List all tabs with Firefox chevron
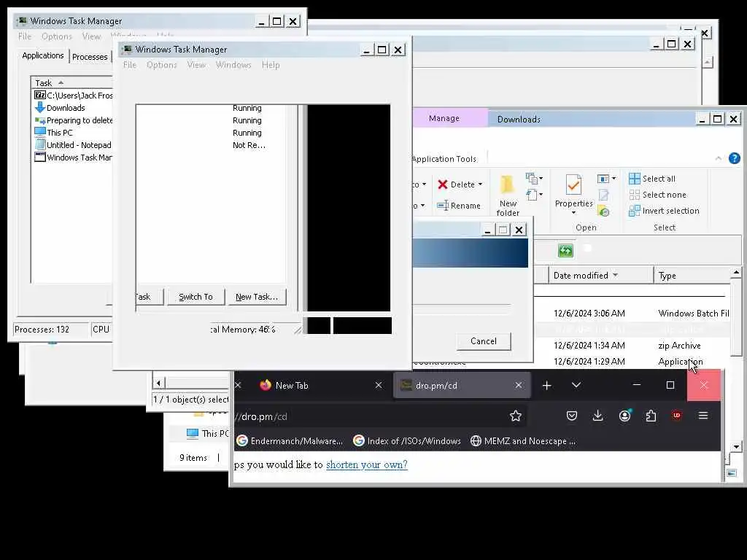 click(576, 385)
